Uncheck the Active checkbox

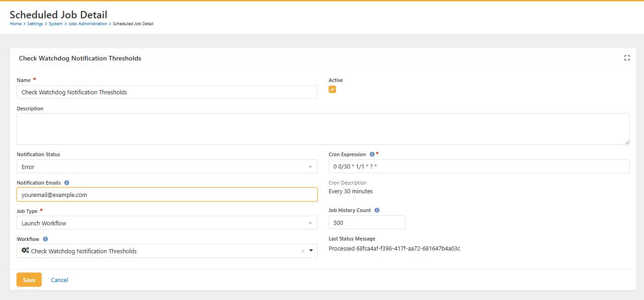pyautogui.click(x=332, y=89)
